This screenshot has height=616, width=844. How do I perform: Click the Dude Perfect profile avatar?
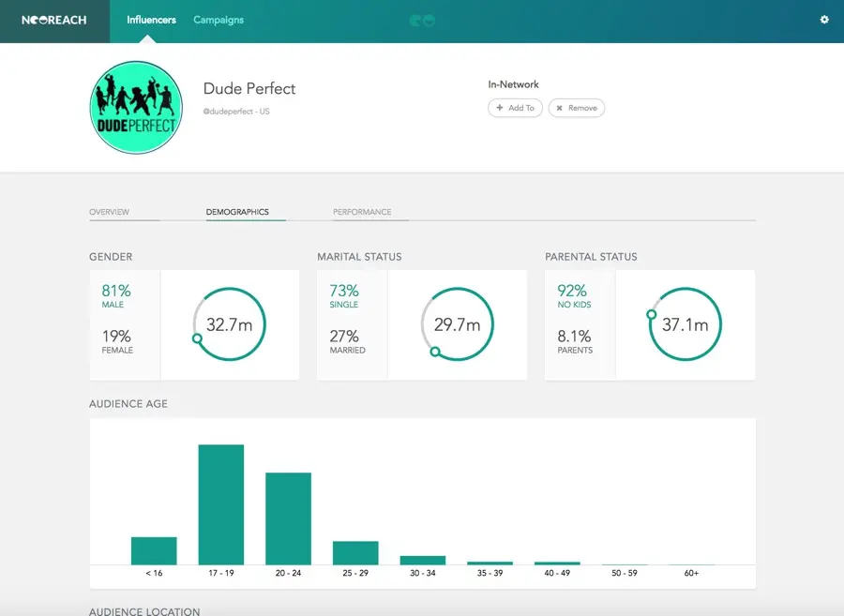(x=135, y=108)
